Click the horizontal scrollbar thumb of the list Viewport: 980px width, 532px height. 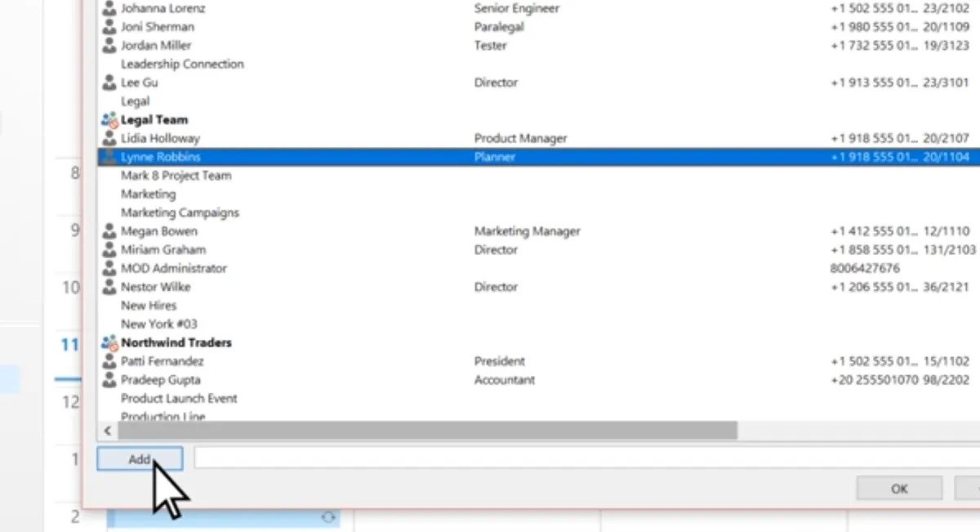(427, 430)
